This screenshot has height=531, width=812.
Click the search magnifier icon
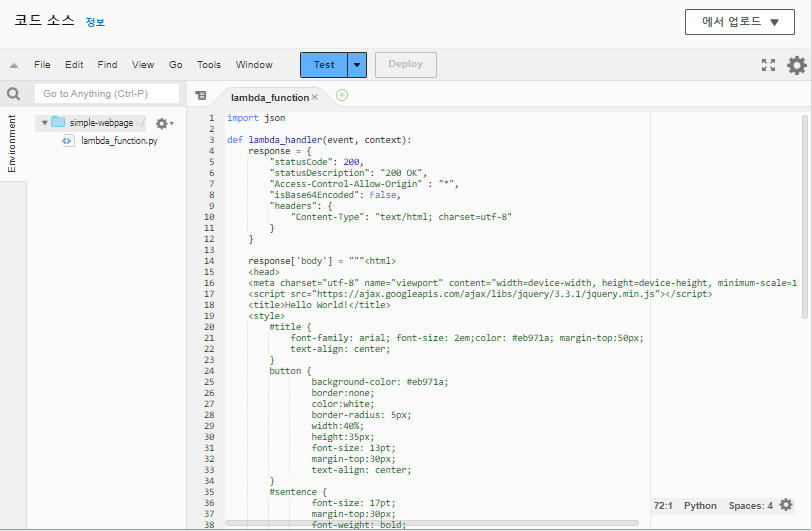pos(13,94)
